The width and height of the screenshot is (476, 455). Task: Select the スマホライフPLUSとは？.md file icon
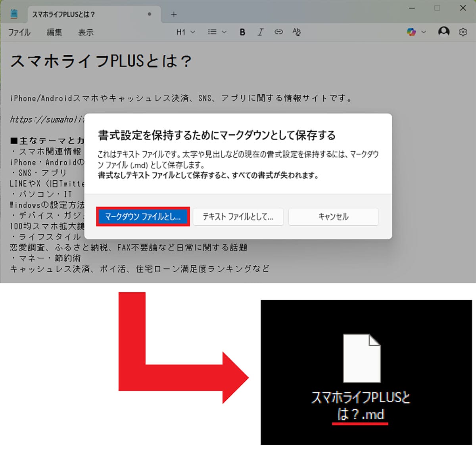[361, 358]
